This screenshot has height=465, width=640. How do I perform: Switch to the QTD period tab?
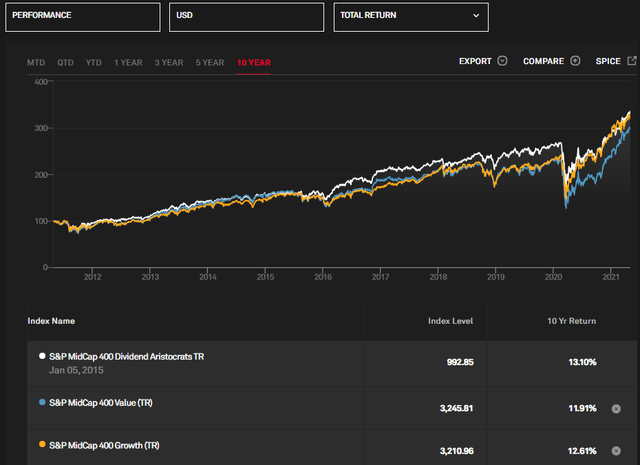click(x=65, y=63)
